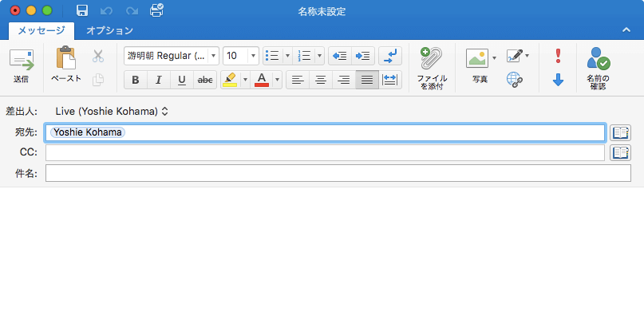Switch to the オプション tab

tap(109, 30)
